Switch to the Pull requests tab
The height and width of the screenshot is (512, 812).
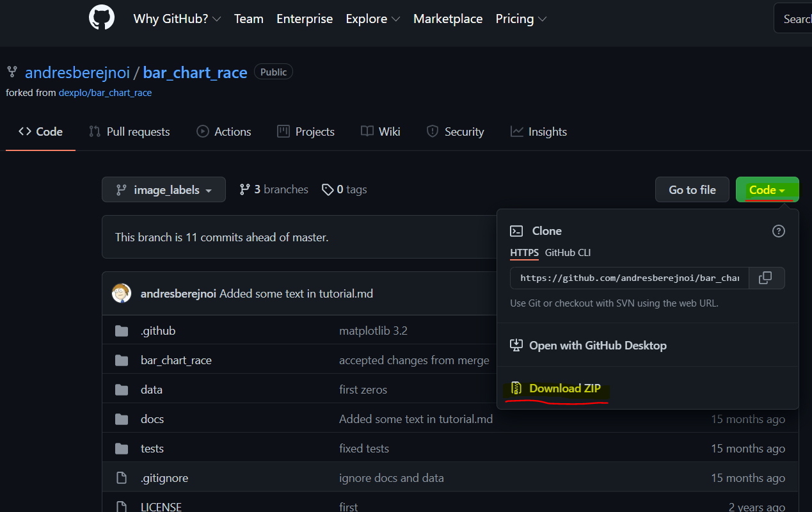pos(129,132)
